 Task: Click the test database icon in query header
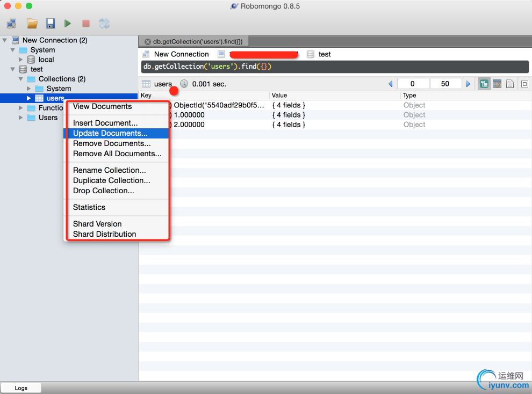point(310,54)
